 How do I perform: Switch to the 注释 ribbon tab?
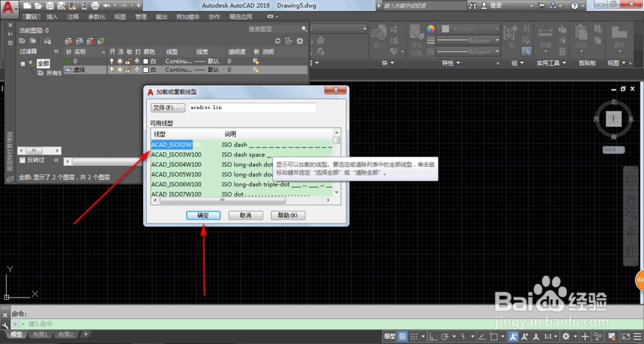pos(73,17)
